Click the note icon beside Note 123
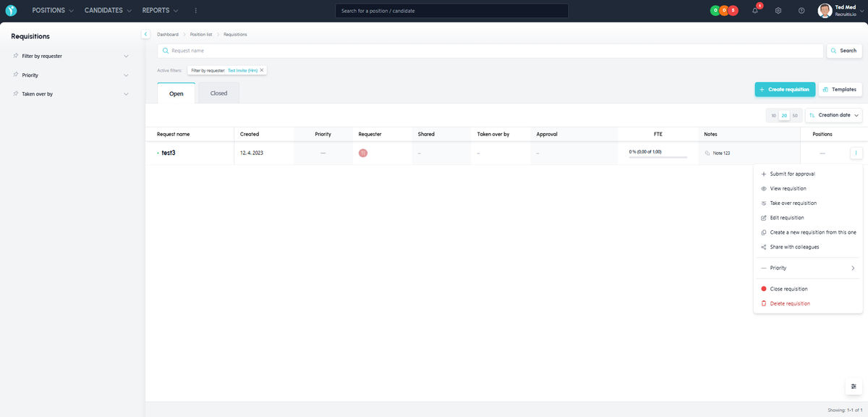Viewport: 868px width, 417px height. (707, 153)
